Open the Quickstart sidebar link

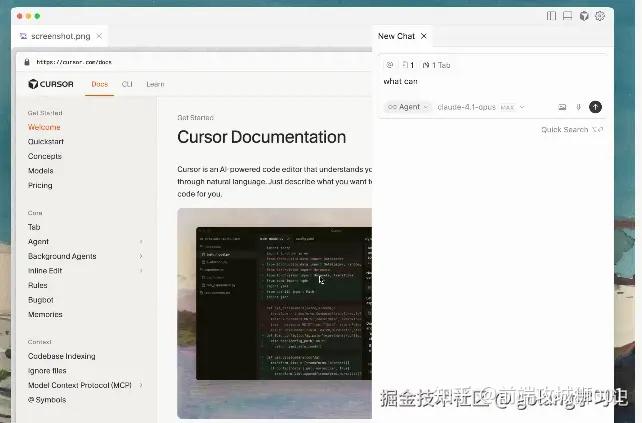pos(46,141)
